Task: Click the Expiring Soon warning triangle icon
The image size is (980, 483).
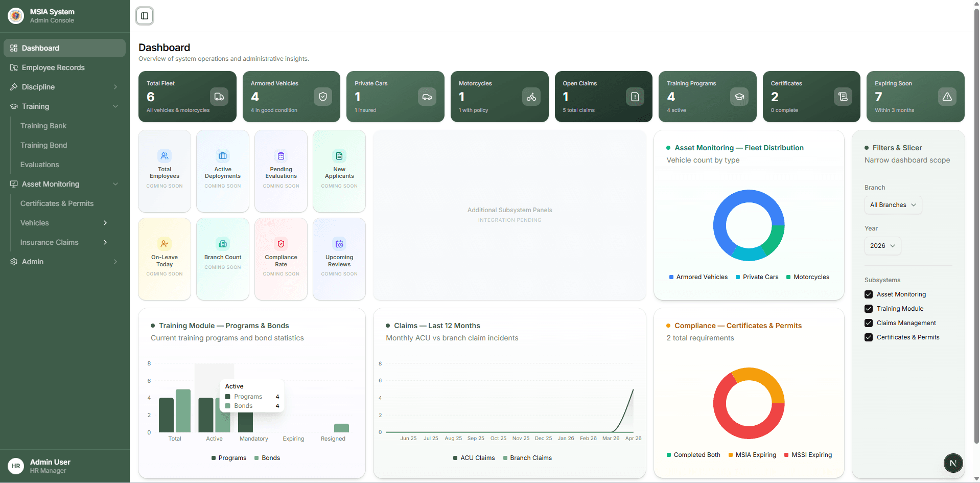Action: pyautogui.click(x=947, y=97)
